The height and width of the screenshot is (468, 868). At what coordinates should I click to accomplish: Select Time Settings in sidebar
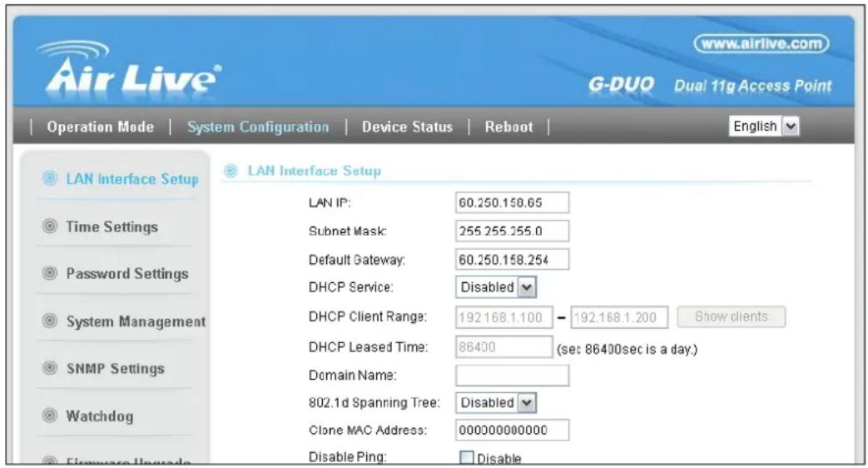click(112, 227)
